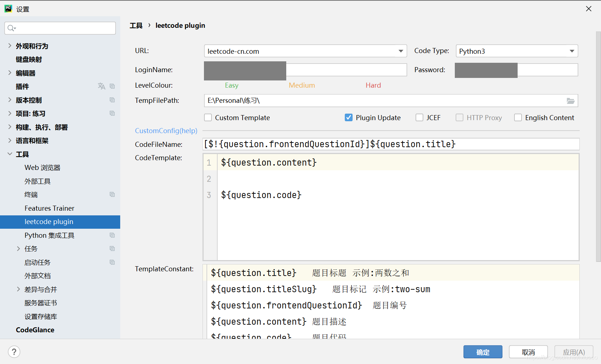This screenshot has width=601, height=364.
Task: Expand the 外观和行为 section
Action: (x=10, y=46)
